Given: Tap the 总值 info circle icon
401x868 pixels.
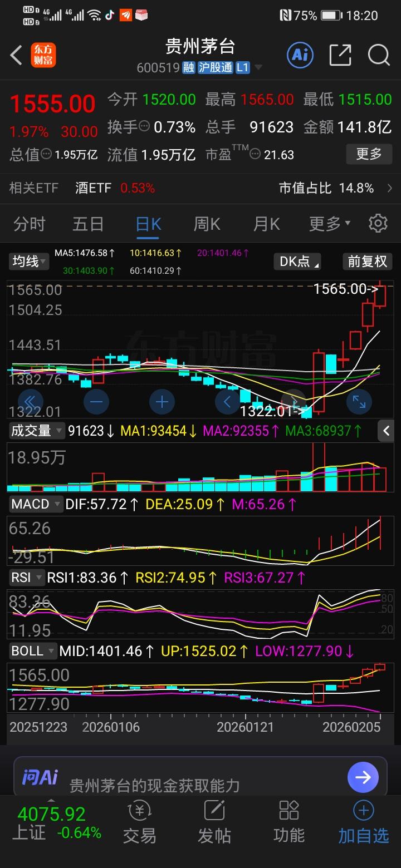Looking at the screenshot, I should click(46, 154).
